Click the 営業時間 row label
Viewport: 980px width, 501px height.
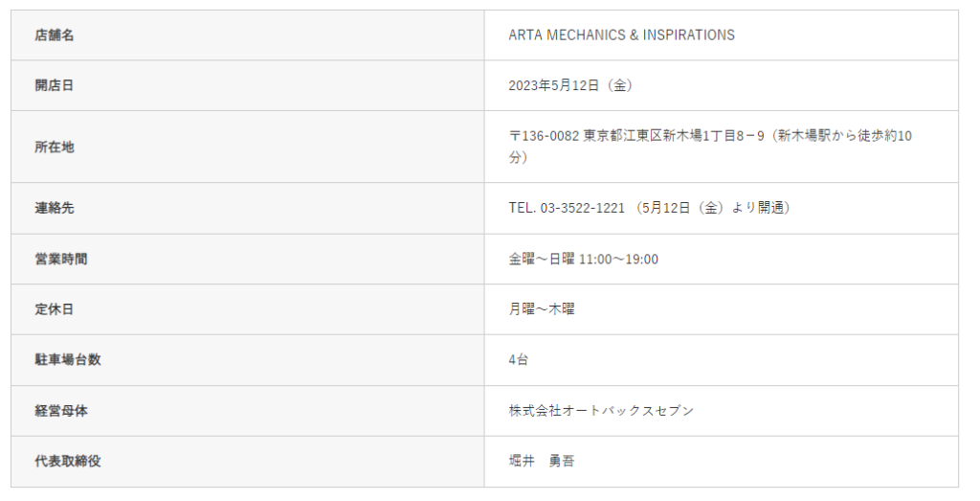[x=61, y=259]
